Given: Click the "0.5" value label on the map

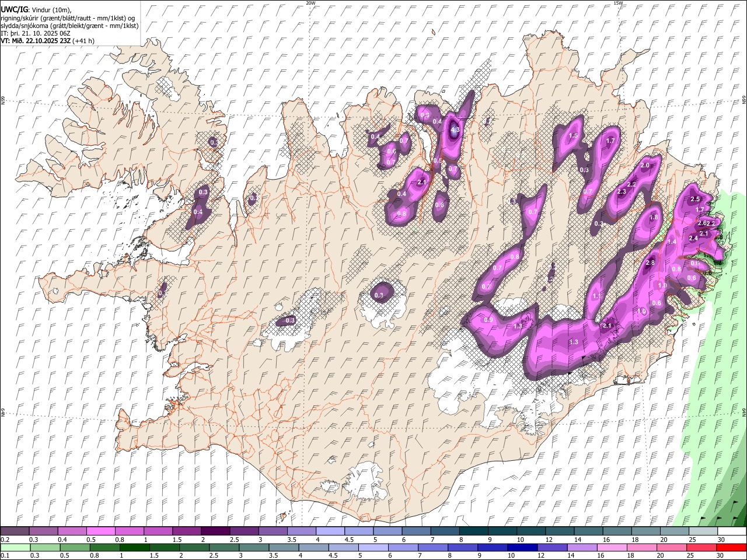Looking at the screenshot, I should click(437, 160).
